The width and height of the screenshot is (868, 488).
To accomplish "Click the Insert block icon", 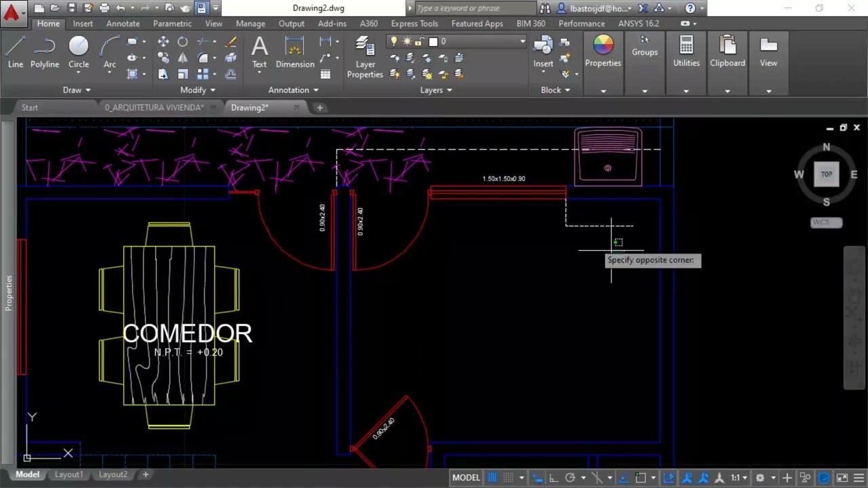I will tap(543, 53).
